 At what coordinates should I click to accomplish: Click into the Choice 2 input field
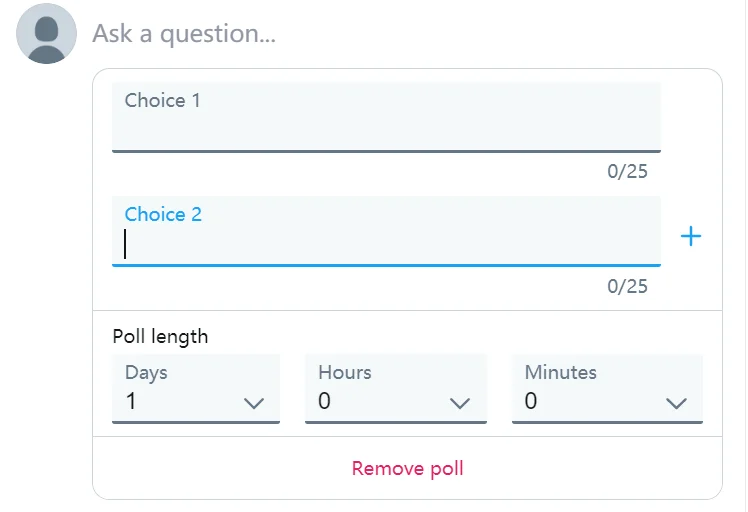(x=386, y=244)
